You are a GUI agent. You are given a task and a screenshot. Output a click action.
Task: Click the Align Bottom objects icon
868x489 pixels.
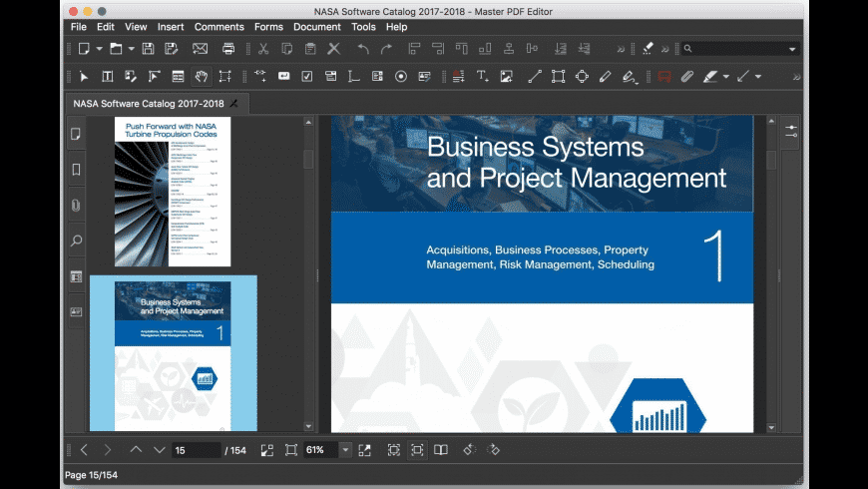point(485,49)
